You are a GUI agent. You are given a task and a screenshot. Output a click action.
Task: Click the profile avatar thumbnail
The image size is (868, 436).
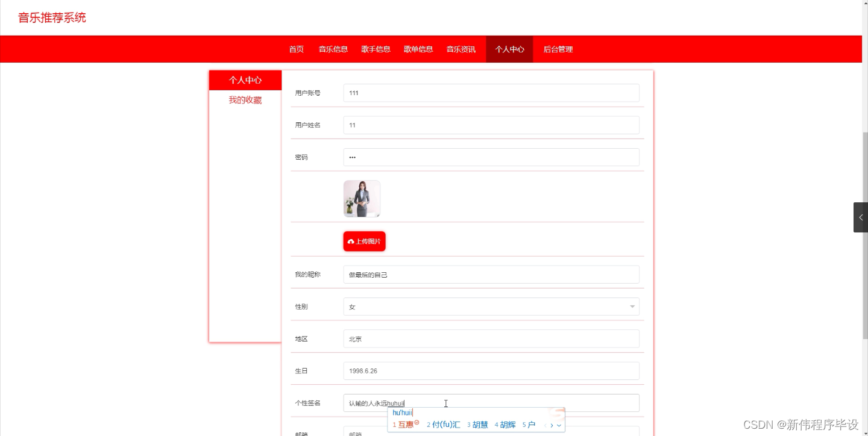click(361, 198)
